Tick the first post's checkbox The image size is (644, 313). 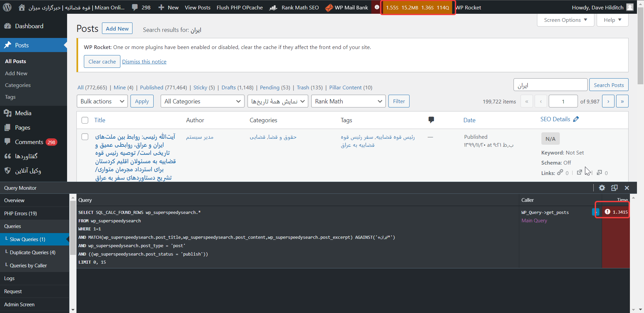(85, 137)
